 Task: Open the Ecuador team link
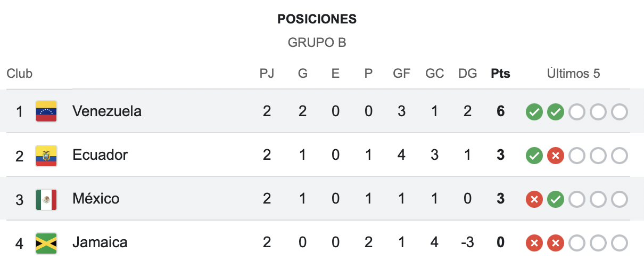100,155
